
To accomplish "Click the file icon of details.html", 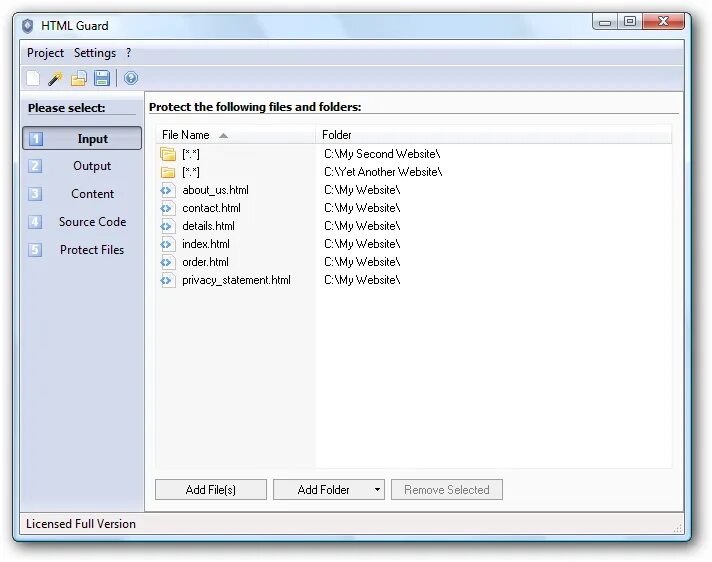I will [x=168, y=226].
